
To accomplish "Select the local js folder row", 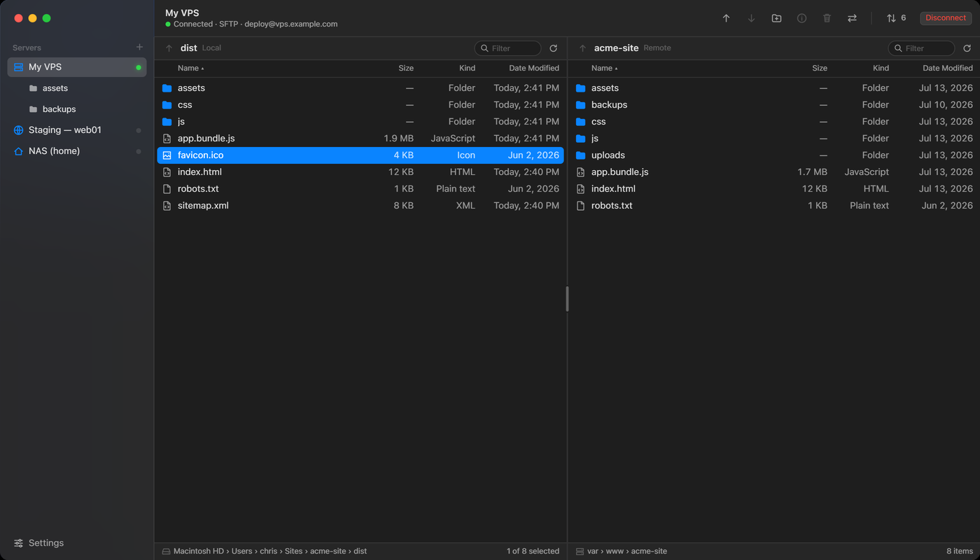I will pyautogui.click(x=360, y=122).
